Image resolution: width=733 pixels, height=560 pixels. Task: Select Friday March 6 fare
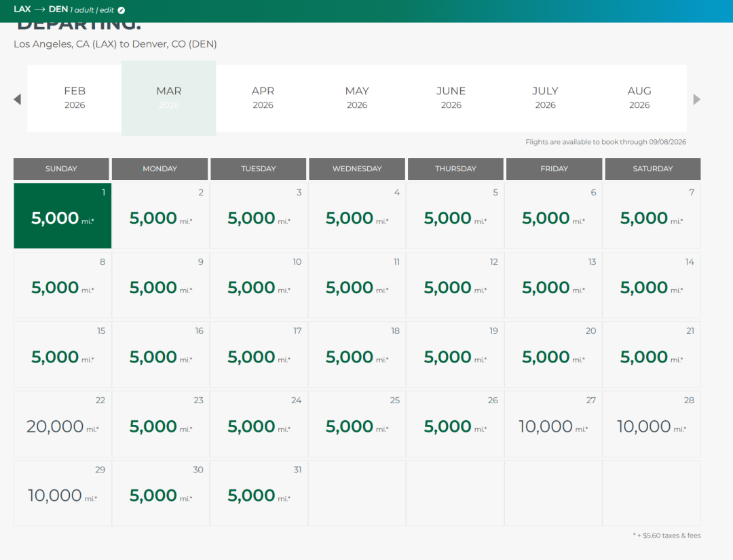tap(554, 216)
